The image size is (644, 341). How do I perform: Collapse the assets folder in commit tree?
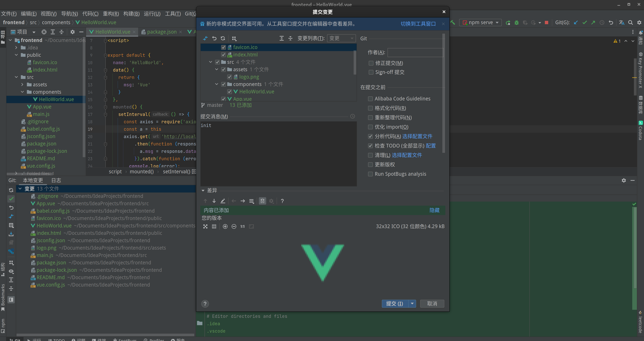pos(216,69)
